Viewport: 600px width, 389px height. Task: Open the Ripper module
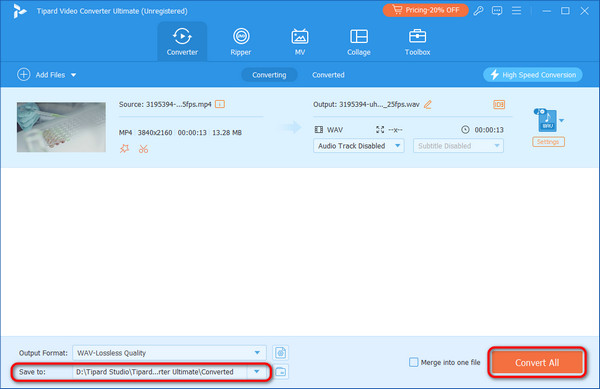[x=241, y=42]
